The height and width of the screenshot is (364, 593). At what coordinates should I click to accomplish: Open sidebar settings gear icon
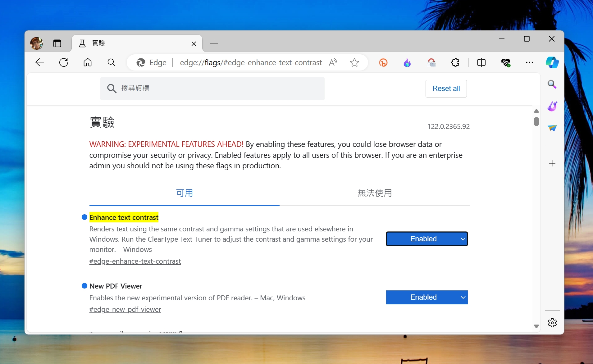point(552,323)
